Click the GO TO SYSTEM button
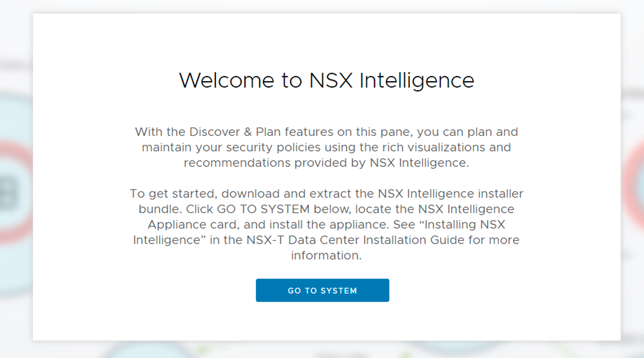 (322, 290)
